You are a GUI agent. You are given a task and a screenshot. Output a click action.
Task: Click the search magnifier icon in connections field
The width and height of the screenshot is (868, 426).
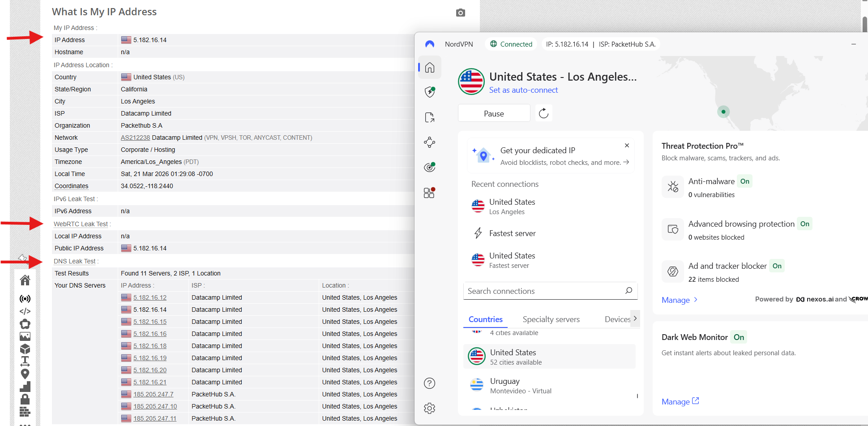pyautogui.click(x=629, y=291)
